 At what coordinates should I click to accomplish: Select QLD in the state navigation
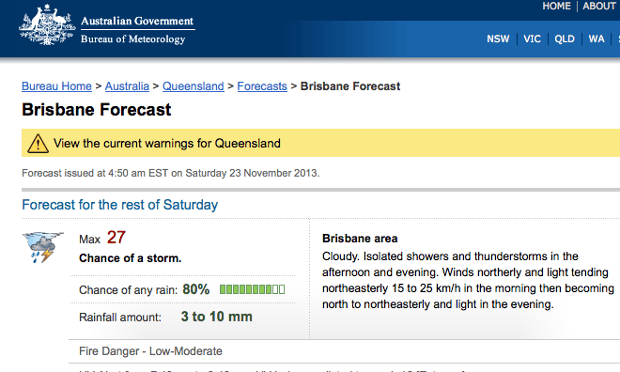tap(564, 39)
